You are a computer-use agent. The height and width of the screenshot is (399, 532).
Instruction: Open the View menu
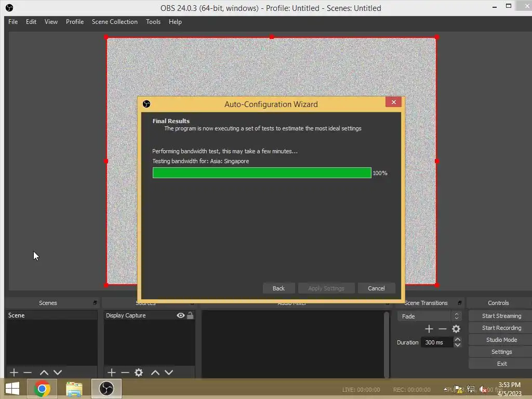pyautogui.click(x=51, y=22)
